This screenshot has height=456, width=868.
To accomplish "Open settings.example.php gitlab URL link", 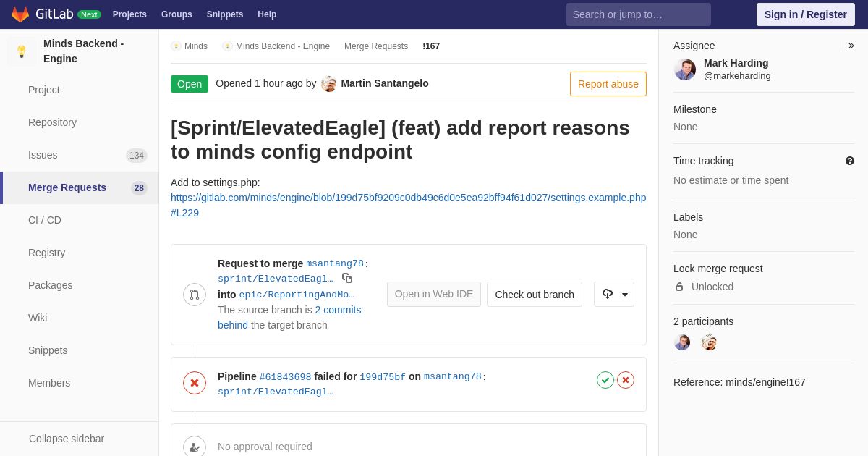I will point(409,205).
